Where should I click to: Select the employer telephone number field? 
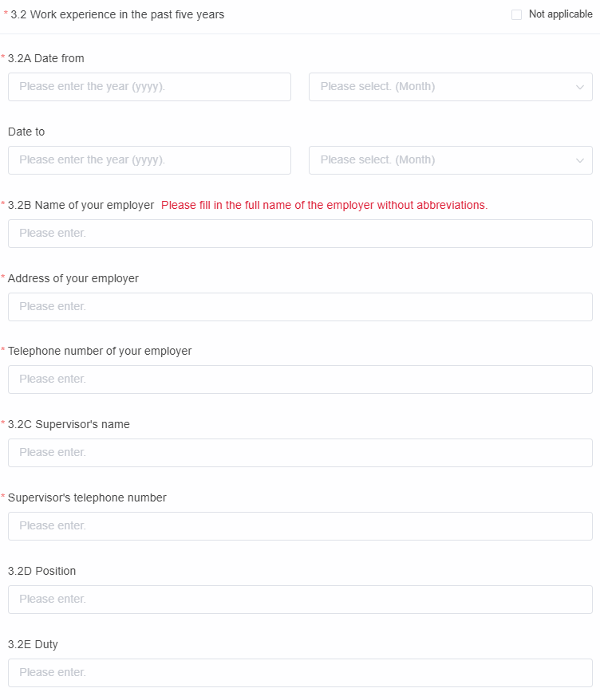tap(300, 379)
